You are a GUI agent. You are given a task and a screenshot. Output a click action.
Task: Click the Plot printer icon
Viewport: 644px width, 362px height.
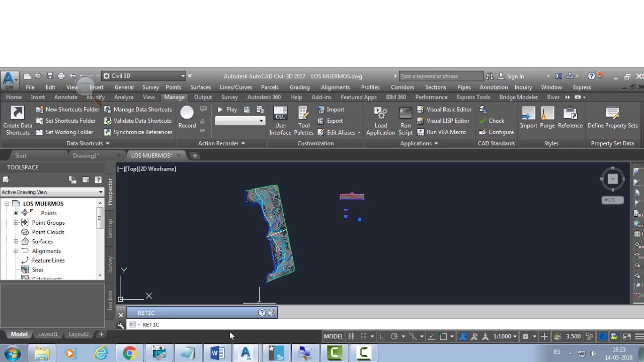tap(61, 76)
